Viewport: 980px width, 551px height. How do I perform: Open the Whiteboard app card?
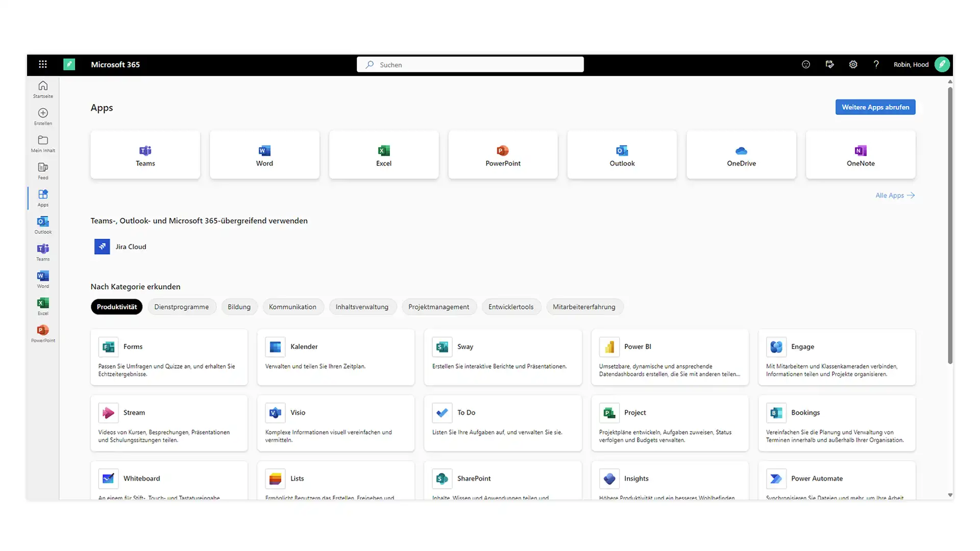coord(169,481)
